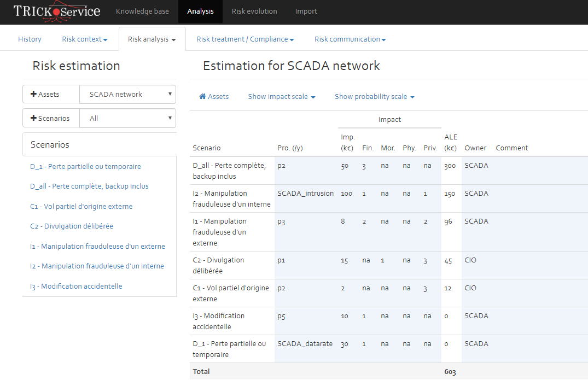Open the scenario selector showing All

pos(128,118)
